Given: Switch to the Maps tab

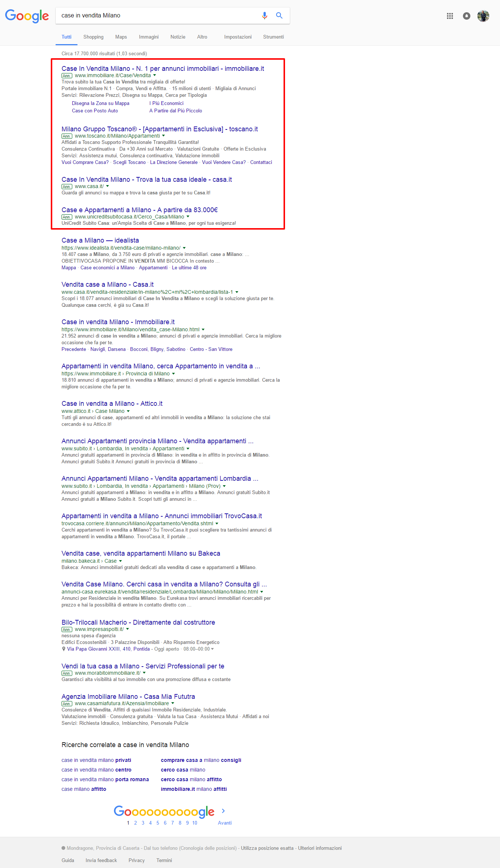Looking at the screenshot, I should [121, 37].
